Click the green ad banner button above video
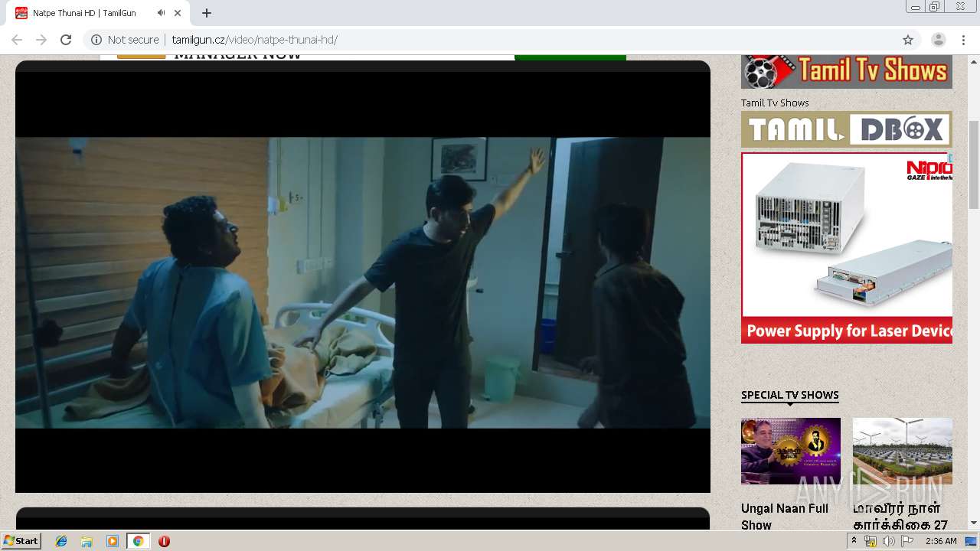Image resolution: width=980 pixels, height=551 pixels. coord(570,57)
